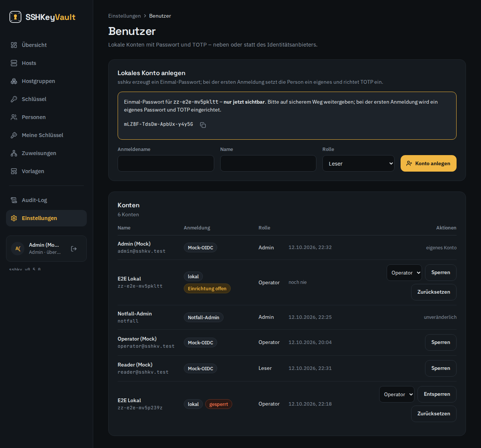Click the Mock-OIDC badge for Admin (Mock)
Viewport: 481px width, 448px height.
(200, 247)
